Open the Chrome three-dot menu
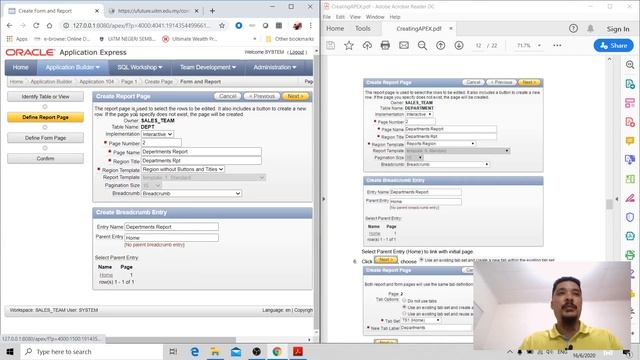 [311, 25]
